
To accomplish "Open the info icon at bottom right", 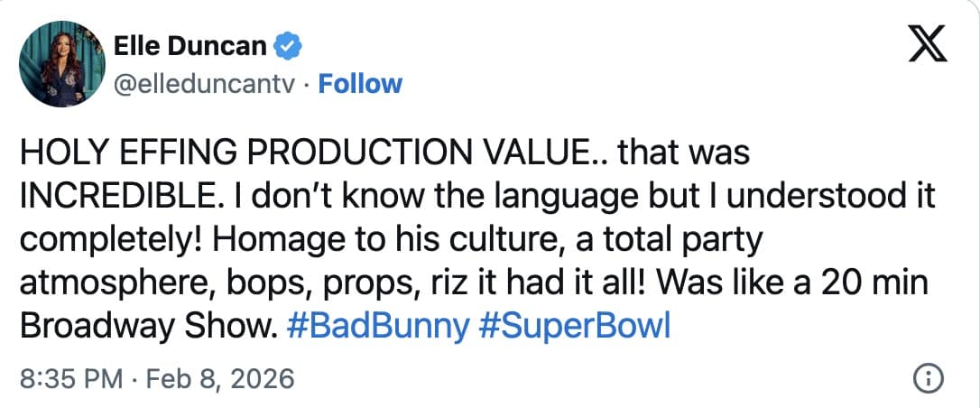I will pyautogui.click(x=927, y=379).
